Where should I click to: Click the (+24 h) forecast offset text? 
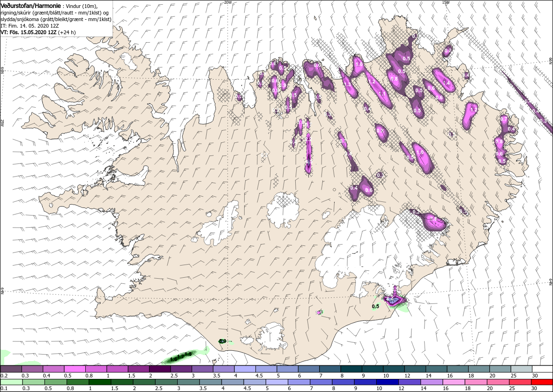pyautogui.click(x=67, y=32)
